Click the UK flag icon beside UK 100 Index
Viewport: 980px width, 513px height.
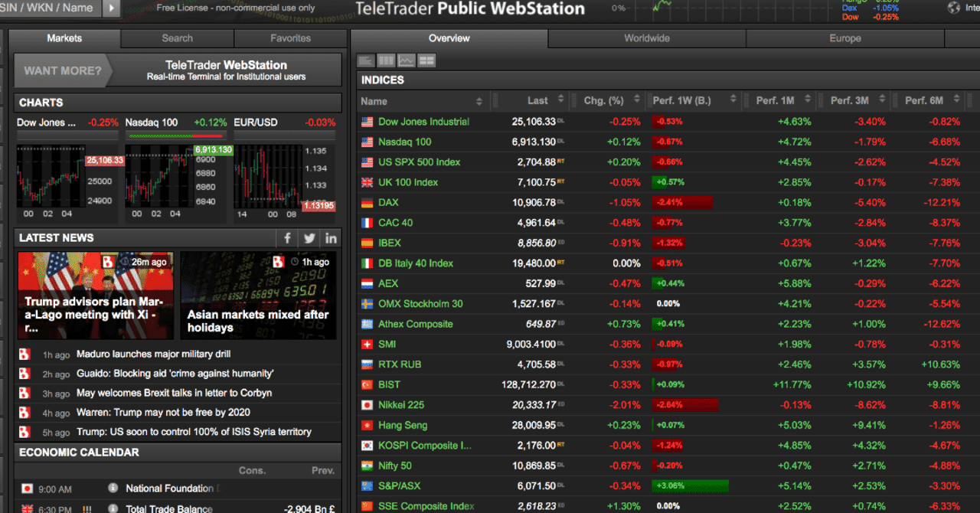tap(367, 182)
